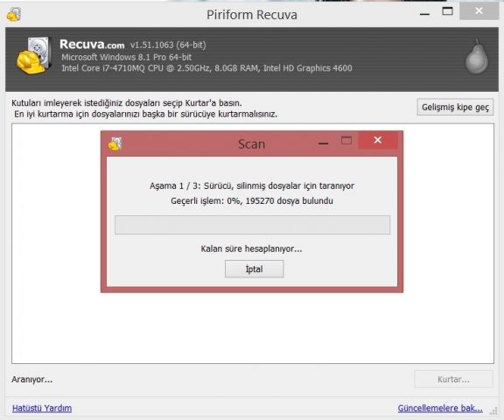Click 'Microsoft Windows 8.1 Pro 64-bit' text
The height and width of the screenshot is (420, 504).
point(126,57)
